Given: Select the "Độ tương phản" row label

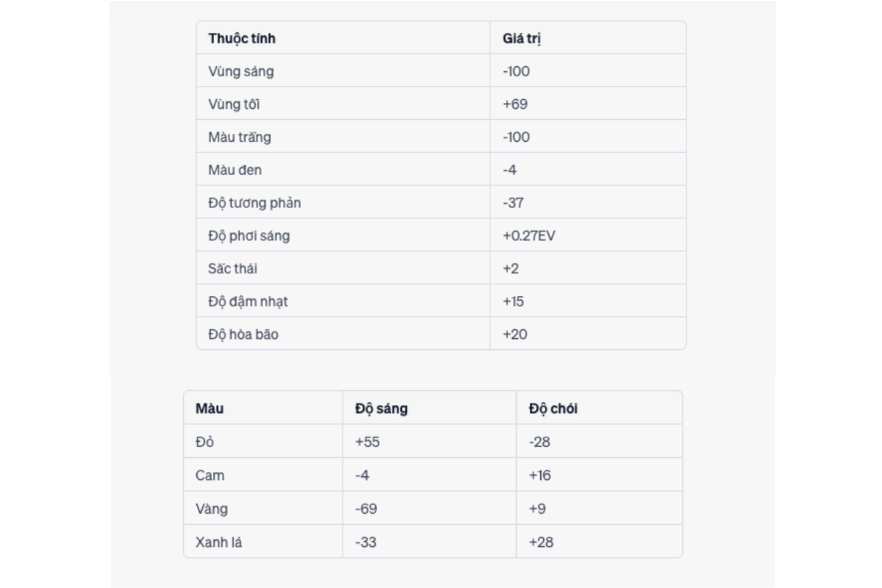Looking at the screenshot, I should [254, 203].
